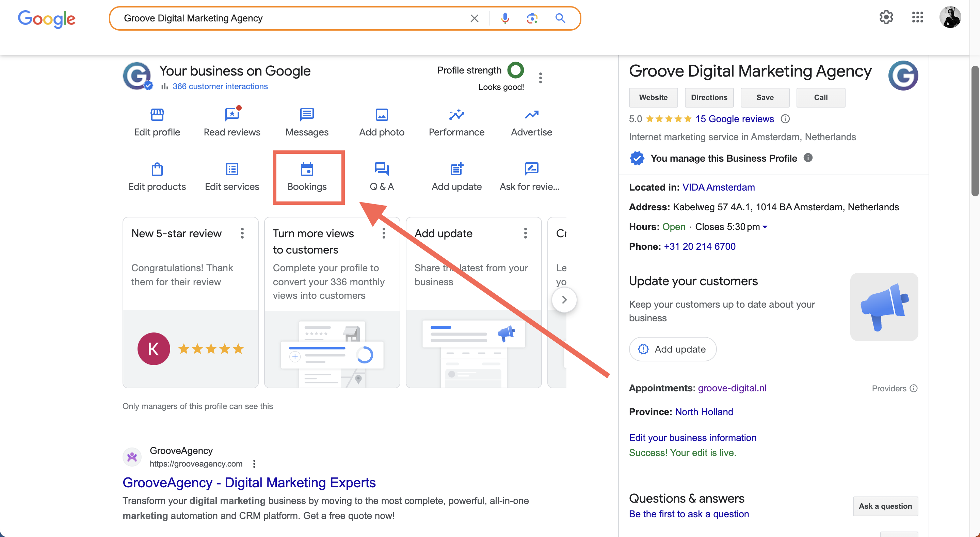Image resolution: width=980 pixels, height=537 pixels.
Task: Open options menu beside grooveagency.com URL
Action: tap(254, 463)
